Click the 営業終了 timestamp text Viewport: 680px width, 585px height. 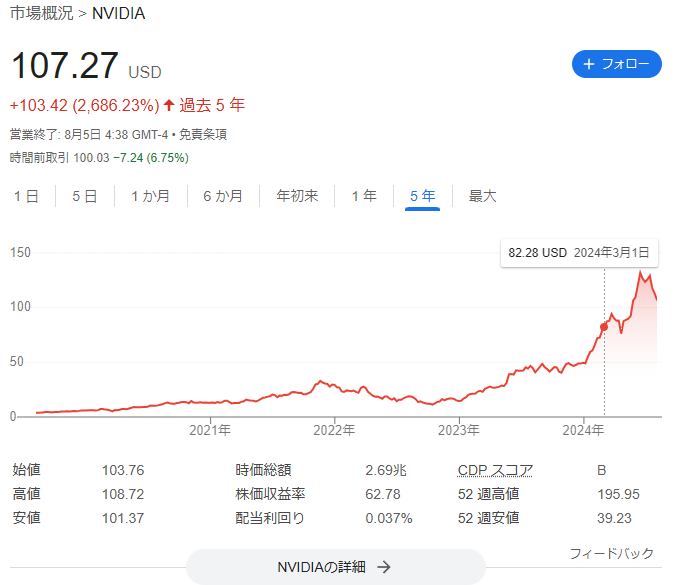pyautogui.click(x=89, y=134)
